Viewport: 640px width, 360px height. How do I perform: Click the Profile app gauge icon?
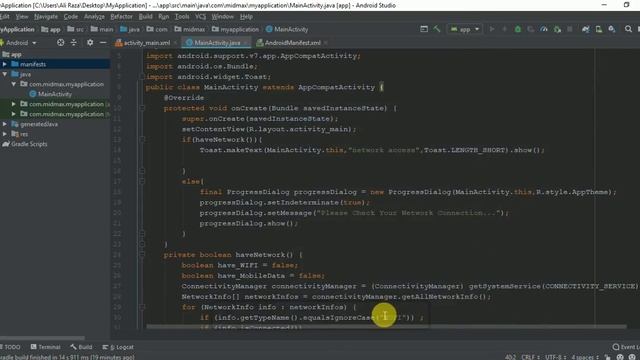544,29
